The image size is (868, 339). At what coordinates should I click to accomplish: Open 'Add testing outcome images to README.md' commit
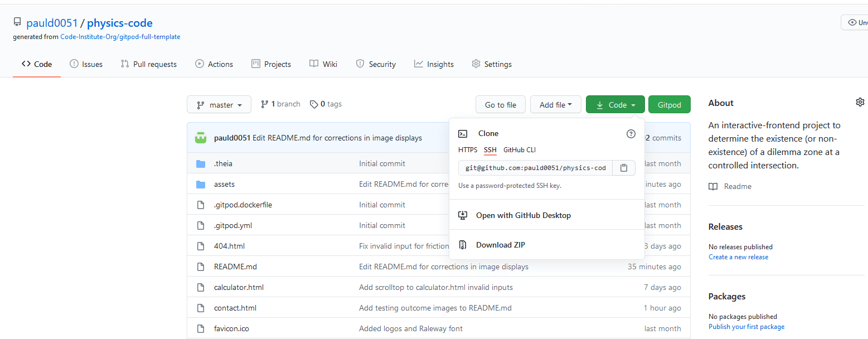(x=435, y=308)
